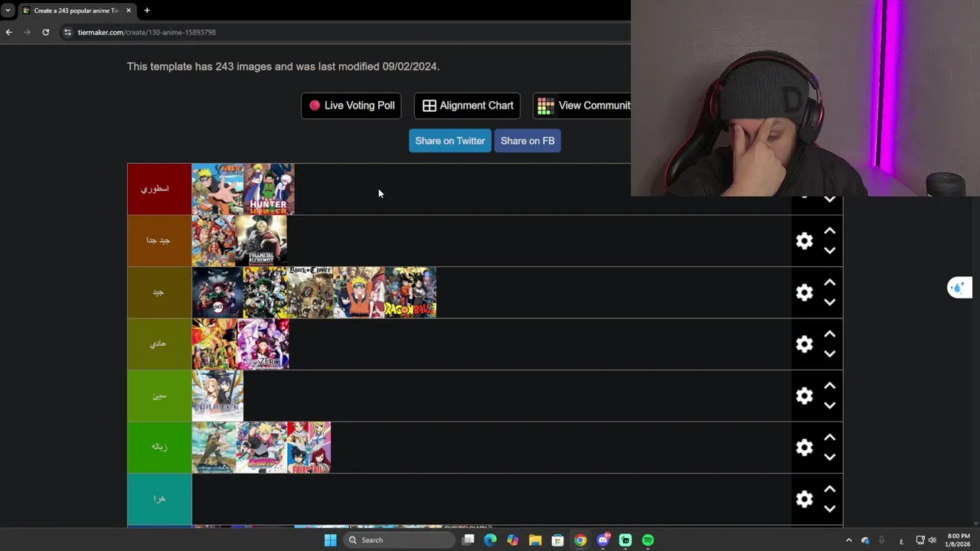This screenshot has height=551, width=980.
Task: Click the زباله tier label
Action: [159, 448]
